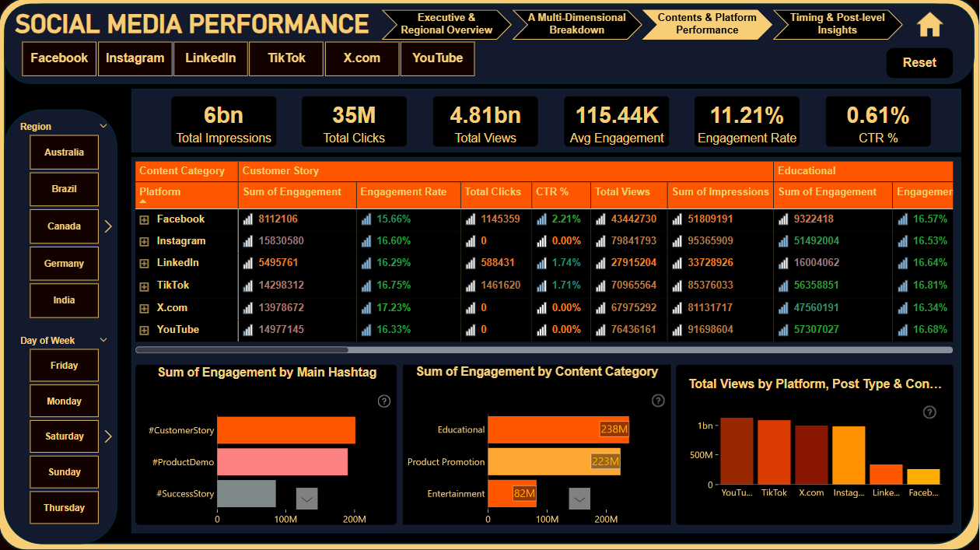The height and width of the screenshot is (550, 980).
Task: Choose Friday in Day of Week slicer
Action: tap(64, 366)
